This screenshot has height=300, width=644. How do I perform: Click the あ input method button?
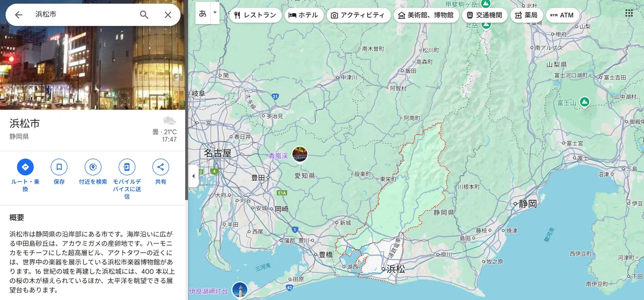coord(202,13)
